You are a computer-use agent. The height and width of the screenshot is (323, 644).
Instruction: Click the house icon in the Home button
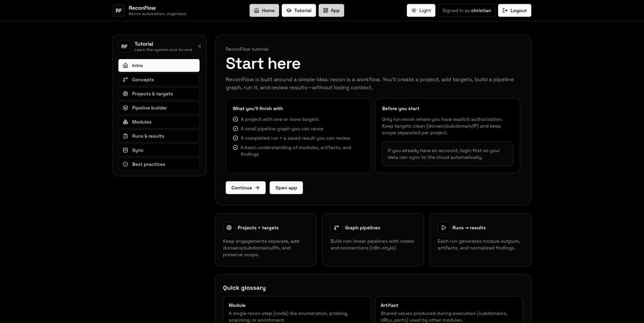coord(257,10)
